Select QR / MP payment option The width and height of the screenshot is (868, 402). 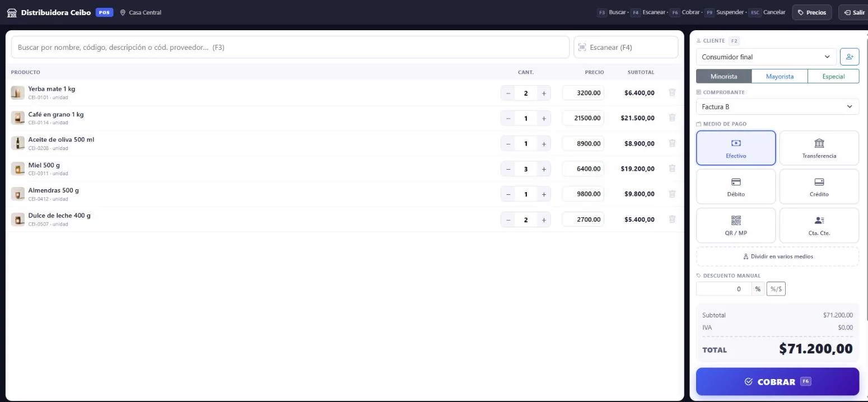(x=736, y=226)
